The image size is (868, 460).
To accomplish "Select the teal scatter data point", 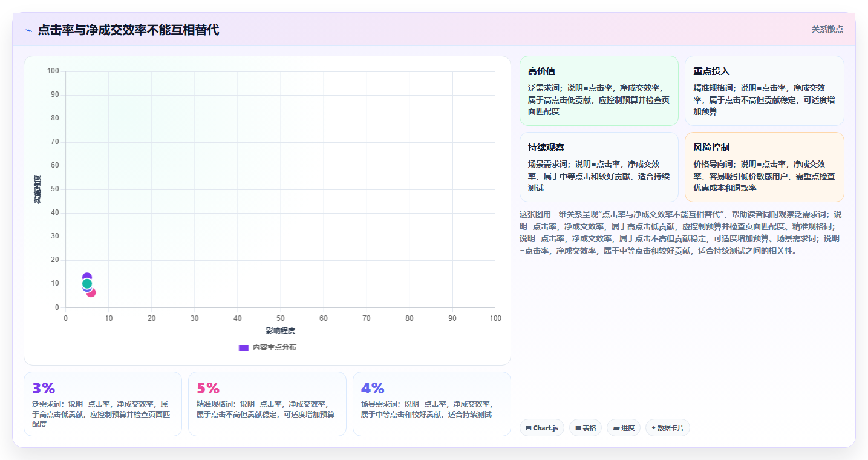I will 87,283.
